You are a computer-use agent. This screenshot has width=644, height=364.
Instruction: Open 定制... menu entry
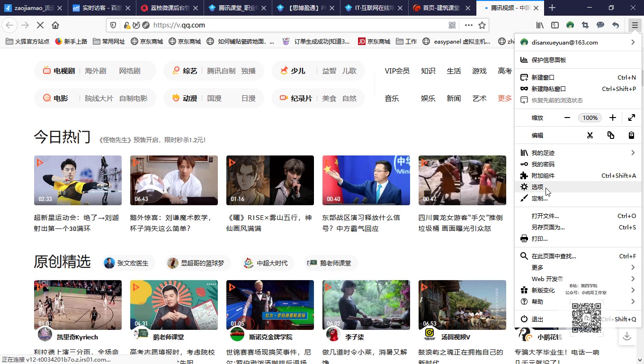[578, 198]
